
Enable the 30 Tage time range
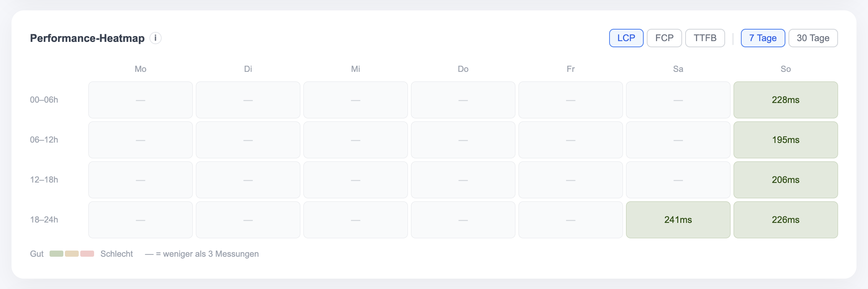(x=813, y=38)
